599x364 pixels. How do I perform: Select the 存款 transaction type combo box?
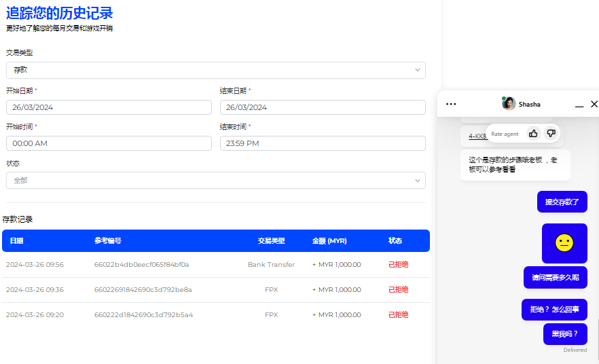[215, 70]
